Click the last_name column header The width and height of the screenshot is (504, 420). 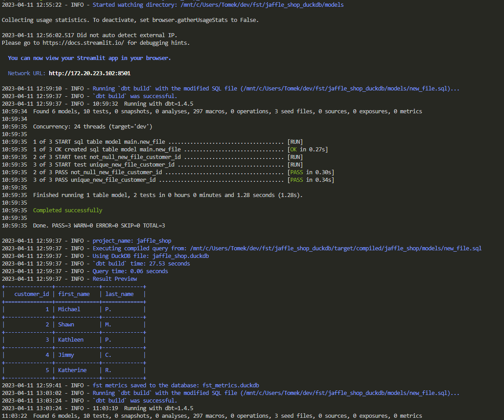[120, 294]
